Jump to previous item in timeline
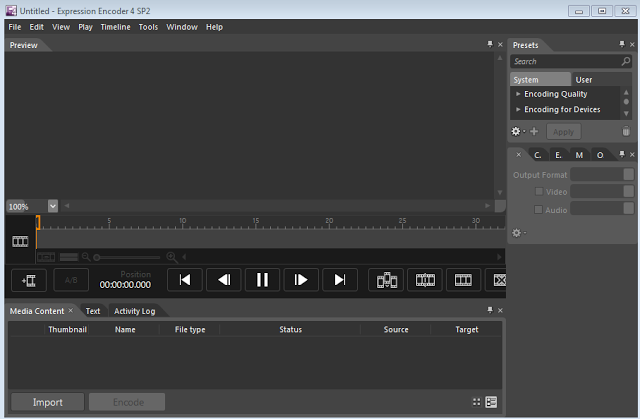This screenshot has width=640, height=419. point(185,280)
